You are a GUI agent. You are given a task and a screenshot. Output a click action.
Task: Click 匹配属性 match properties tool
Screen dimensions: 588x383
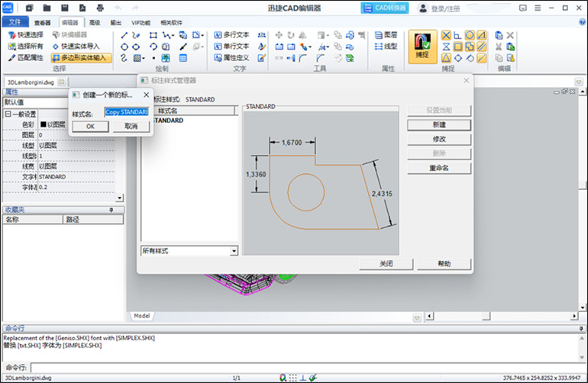point(26,58)
